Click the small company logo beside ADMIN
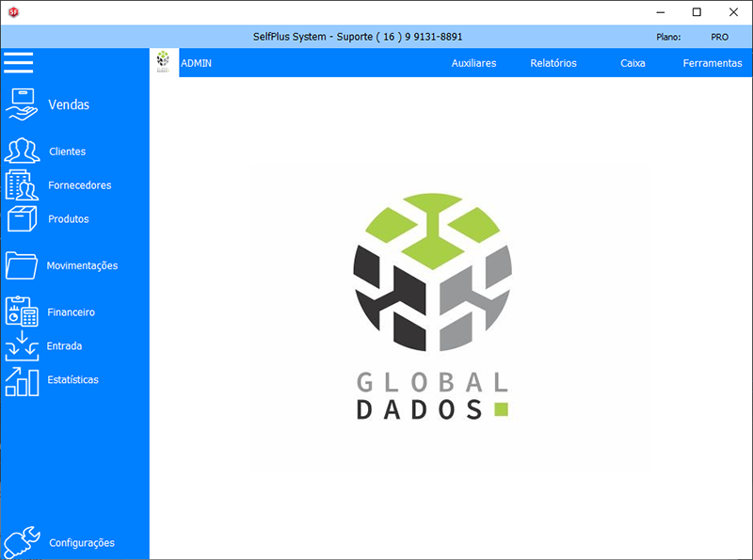 click(x=163, y=62)
